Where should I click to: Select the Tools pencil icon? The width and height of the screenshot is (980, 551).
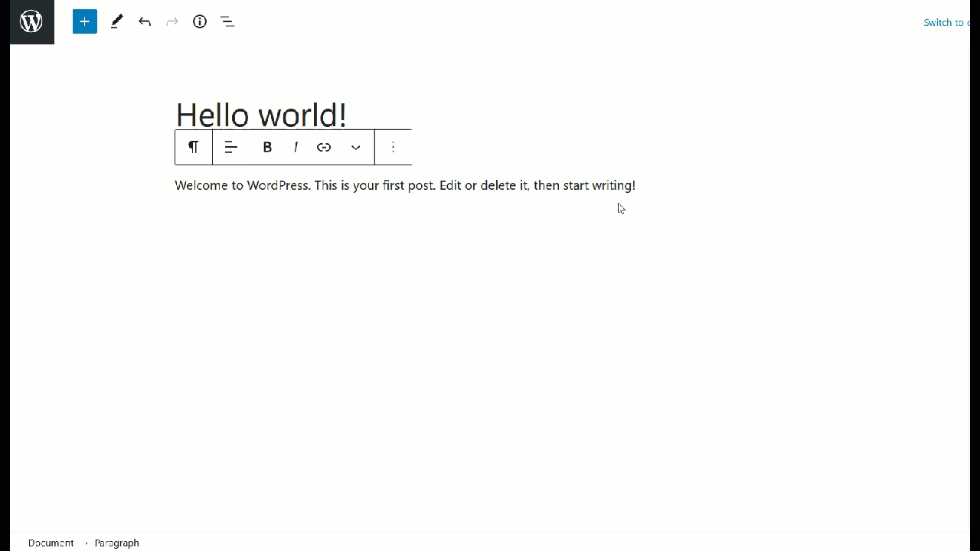(x=116, y=21)
